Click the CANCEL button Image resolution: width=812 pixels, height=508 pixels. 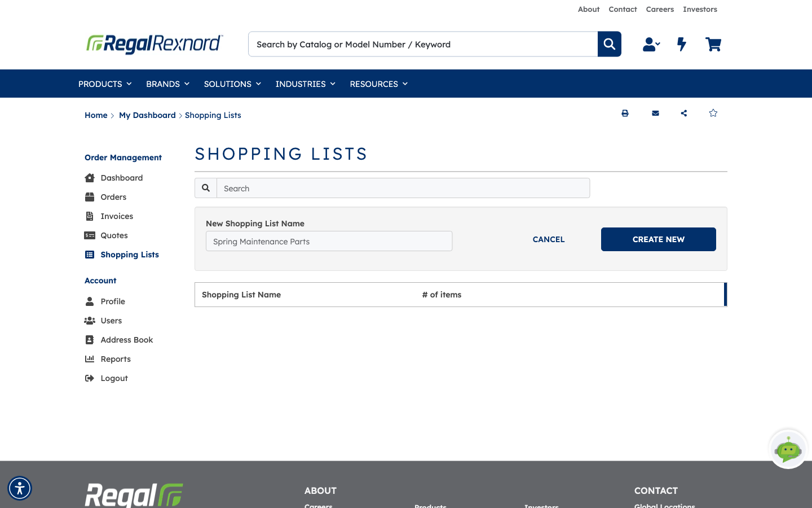point(549,239)
